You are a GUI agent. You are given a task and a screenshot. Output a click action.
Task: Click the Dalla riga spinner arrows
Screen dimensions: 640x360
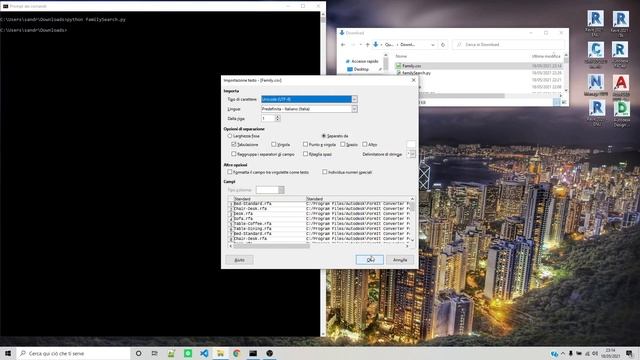[278, 118]
